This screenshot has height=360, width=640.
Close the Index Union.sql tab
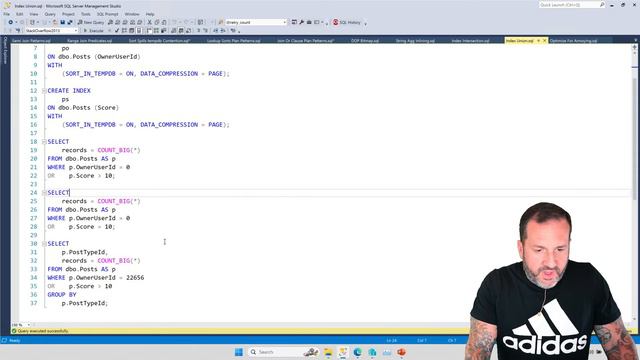pyautogui.click(x=544, y=40)
